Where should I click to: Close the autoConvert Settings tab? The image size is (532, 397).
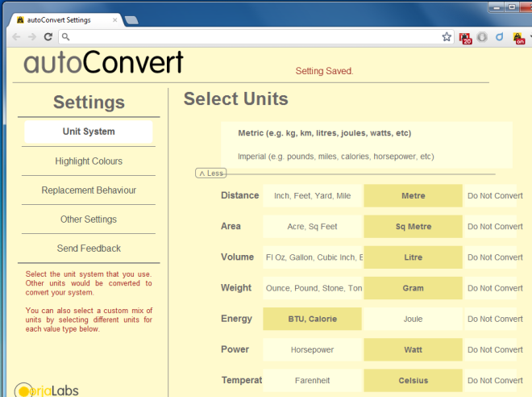coord(114,19)
